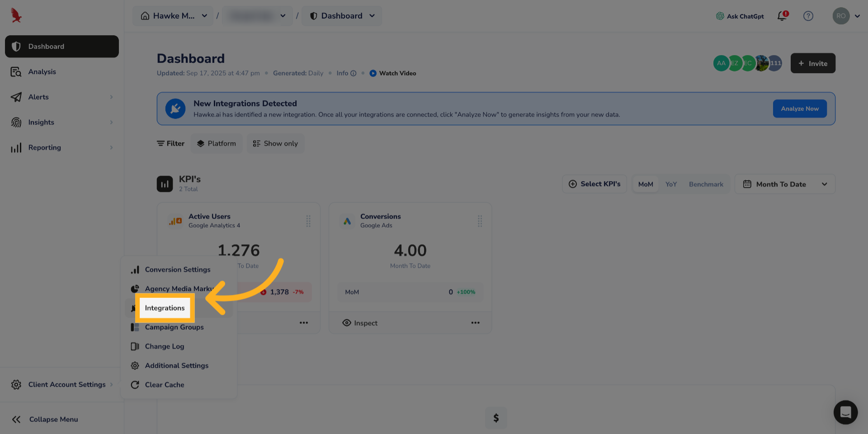Open the help question mark icon

[x=808, y=16]
